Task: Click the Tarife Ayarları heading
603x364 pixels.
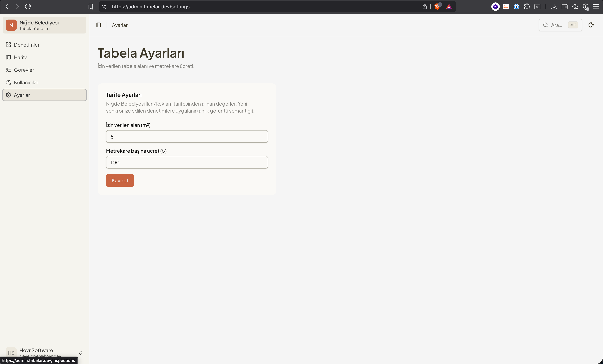Action: point(124,95)
